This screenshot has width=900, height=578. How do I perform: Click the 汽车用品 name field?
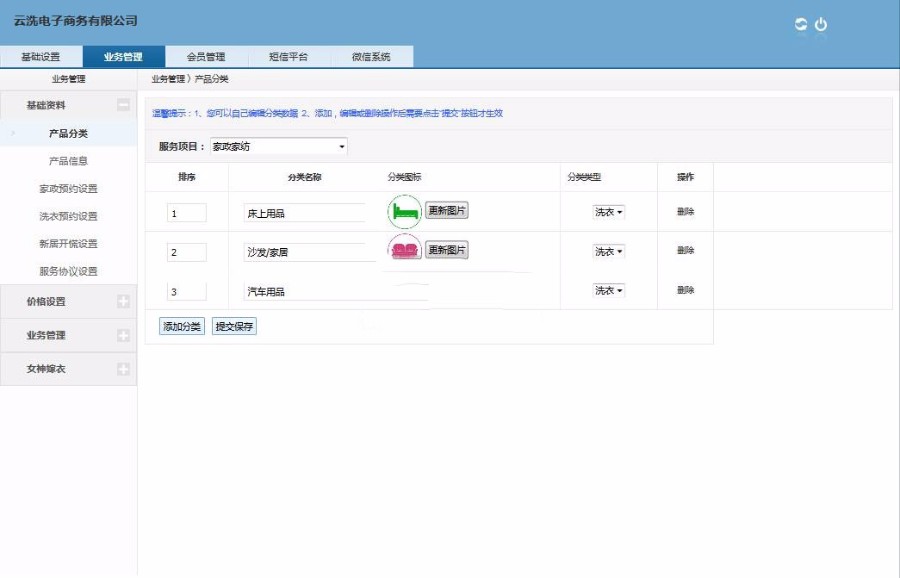(x=336, y=292)
